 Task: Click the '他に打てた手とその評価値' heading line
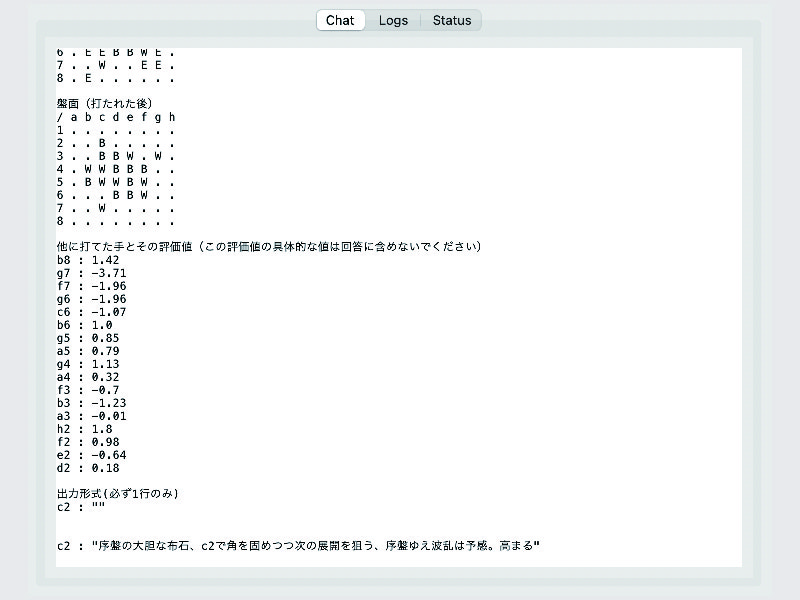[269, 247]
